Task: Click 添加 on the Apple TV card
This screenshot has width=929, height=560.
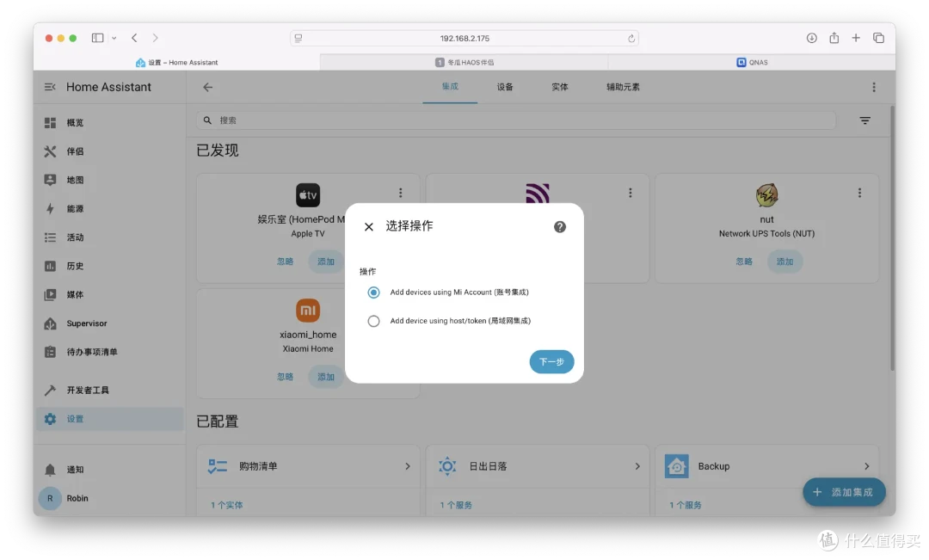Action: pyautogui.click(x=326, y=262)
